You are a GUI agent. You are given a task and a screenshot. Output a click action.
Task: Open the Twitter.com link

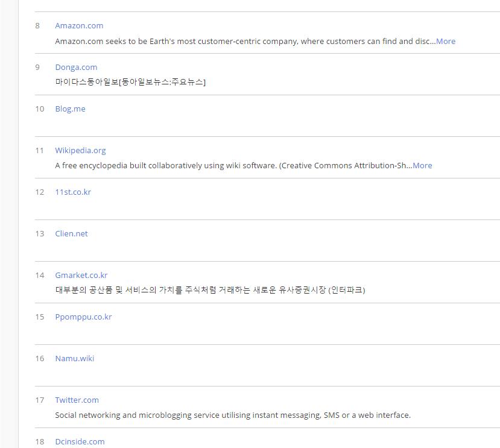77,400
